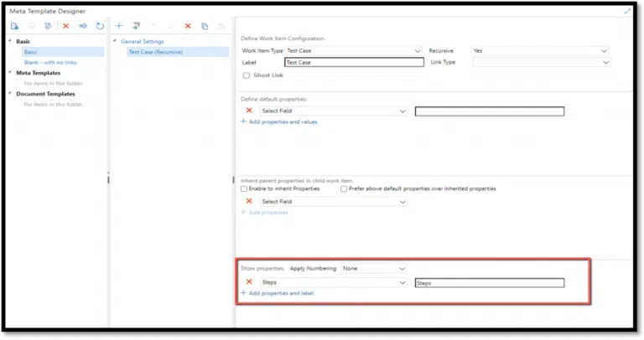
Task: Click the red delete icon in template toolbar
Action: point(66,27)
